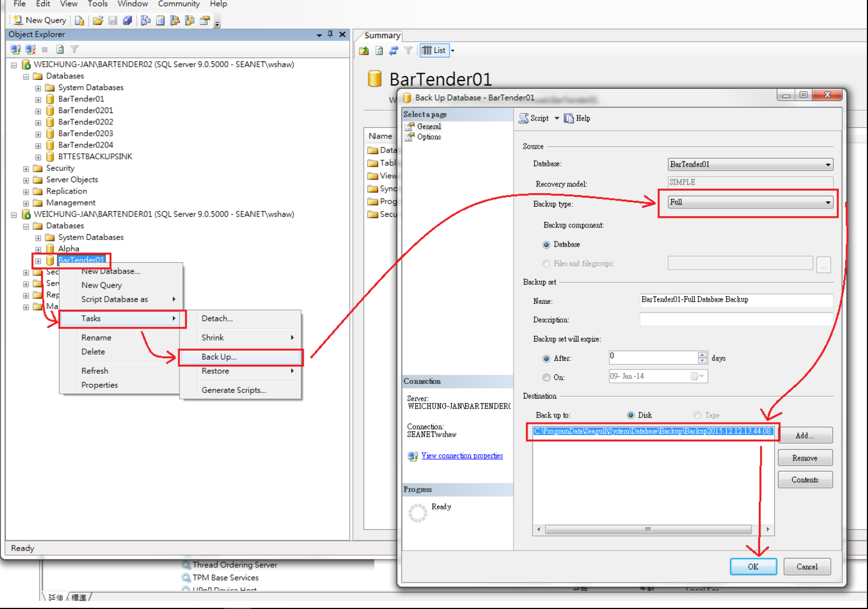Select the Alpha database in tree
Image resolution: width=868 pixels, height=609 pixels.
click(69, 249)
